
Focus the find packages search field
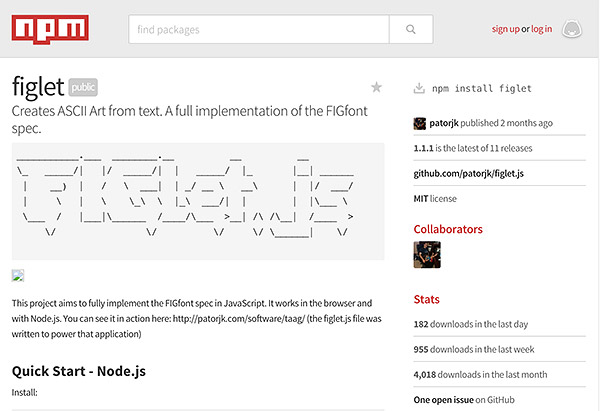pyautogui.click(x=259, y=30)
